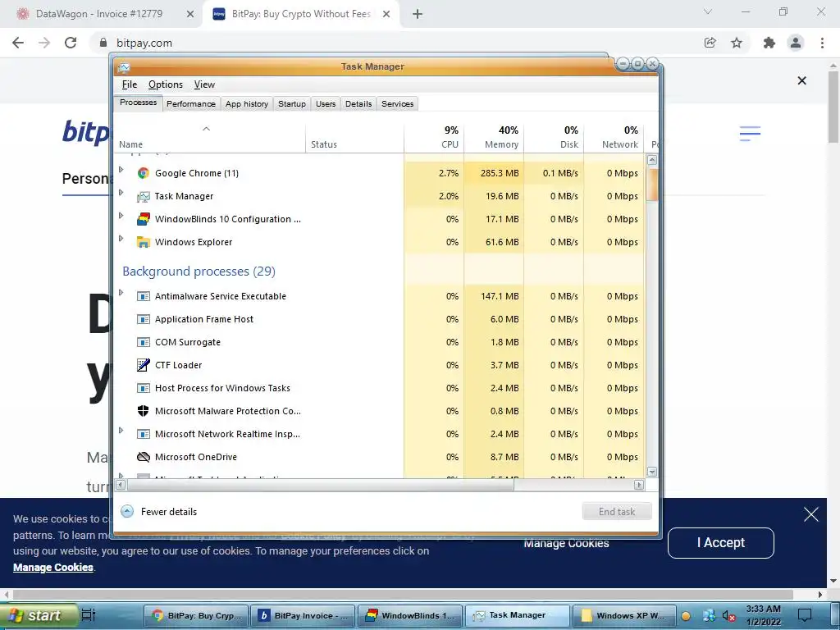Click the I Accept cookies button

(720, 543)
